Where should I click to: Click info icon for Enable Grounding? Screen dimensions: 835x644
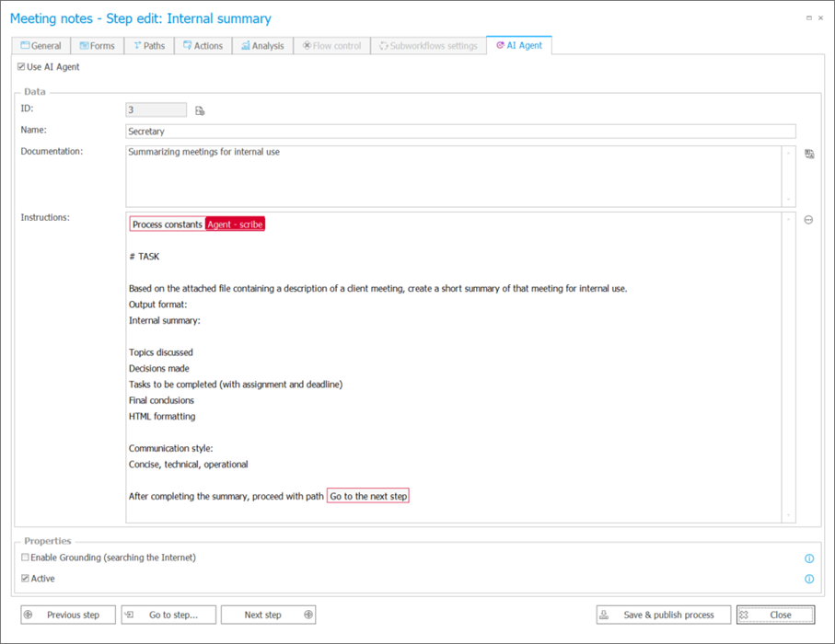(809, 558)
